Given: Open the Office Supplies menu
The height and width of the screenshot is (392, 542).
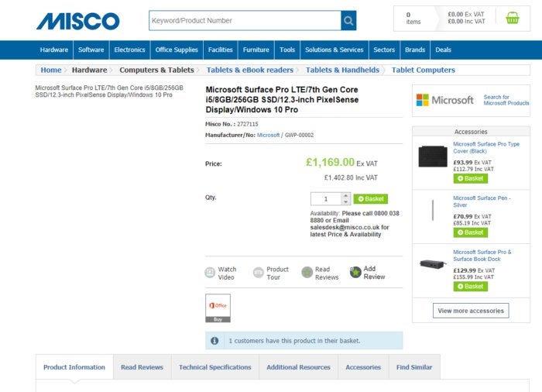Looking at the screenshot, I should 177,50.
